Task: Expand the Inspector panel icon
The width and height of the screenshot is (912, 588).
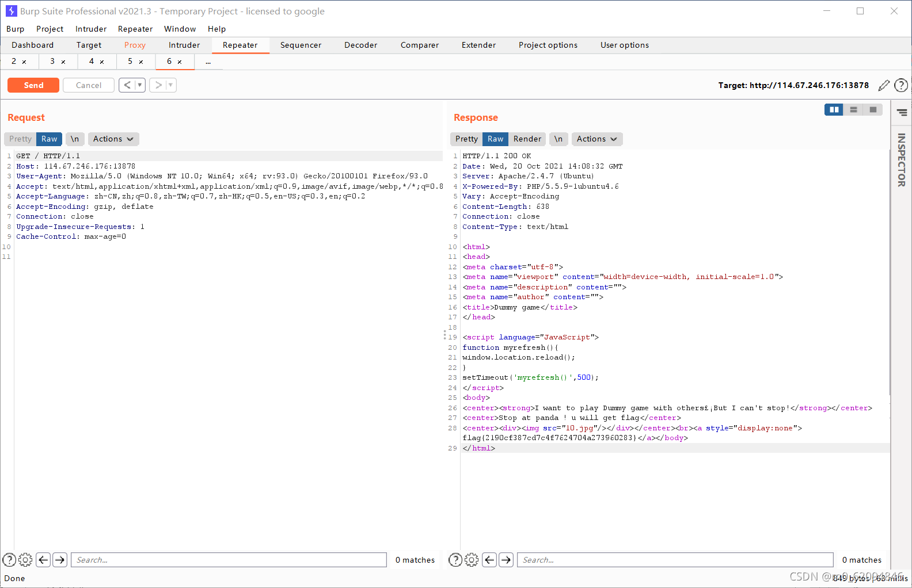Action: [902, 113]
